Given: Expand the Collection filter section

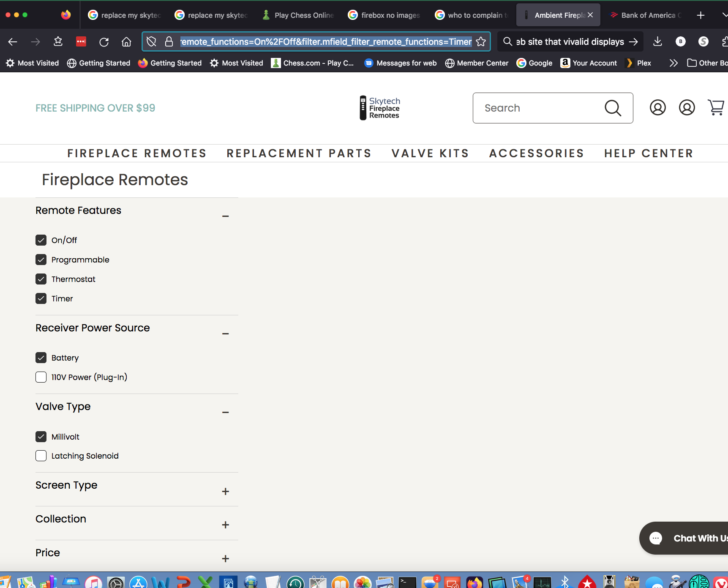Looking at the screenshot, I should click(226, 525).
